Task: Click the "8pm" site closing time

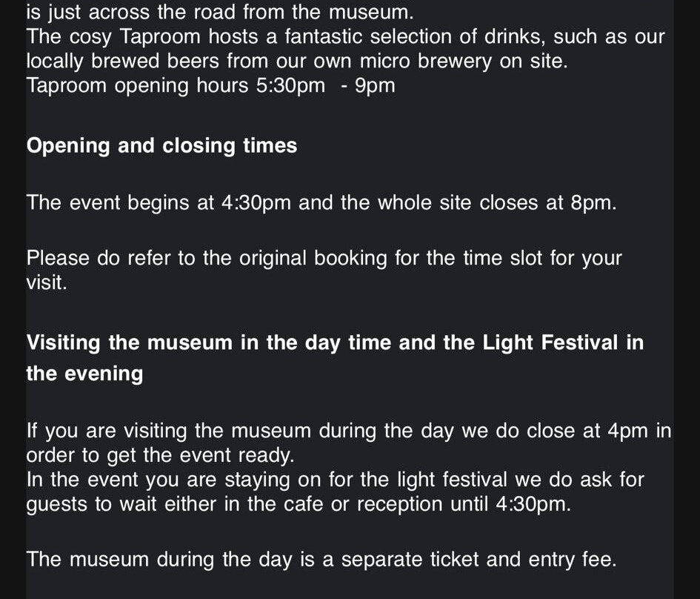Action: pyautogui.click(x=593, y=202)
